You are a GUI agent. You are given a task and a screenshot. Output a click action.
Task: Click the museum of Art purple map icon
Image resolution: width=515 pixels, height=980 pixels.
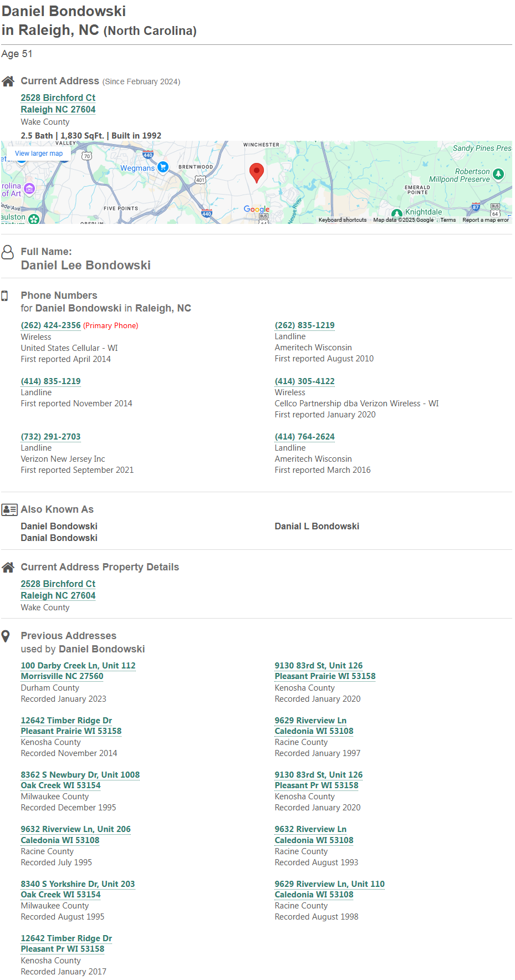(x=29, y=189)
